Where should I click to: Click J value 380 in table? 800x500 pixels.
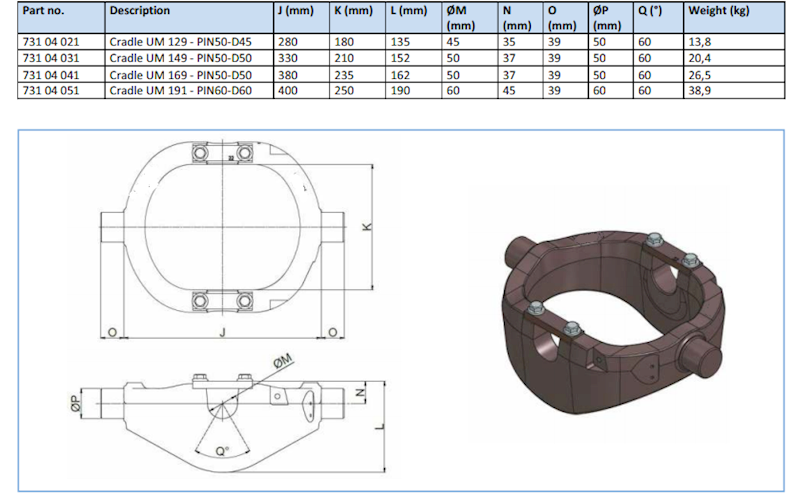[288, 75]
